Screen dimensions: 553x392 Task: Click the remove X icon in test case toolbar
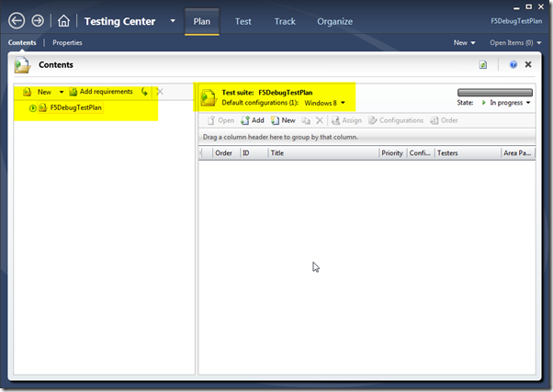pos(320,120)
